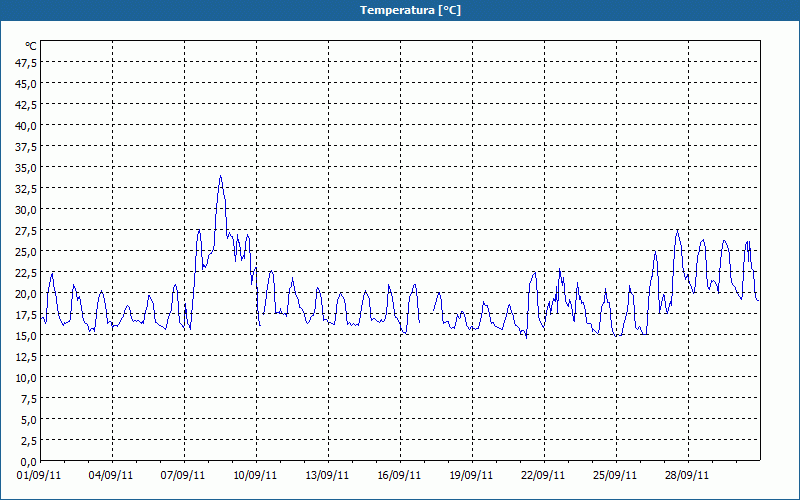Image resolution: width=800 pixels, height=500 pixels.
Task: Select the 25,0 y-axis label
Action: pos(26,253)
